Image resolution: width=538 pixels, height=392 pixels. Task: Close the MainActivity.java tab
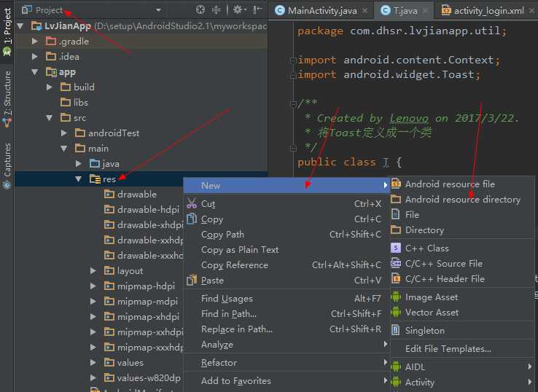point(364,11)
